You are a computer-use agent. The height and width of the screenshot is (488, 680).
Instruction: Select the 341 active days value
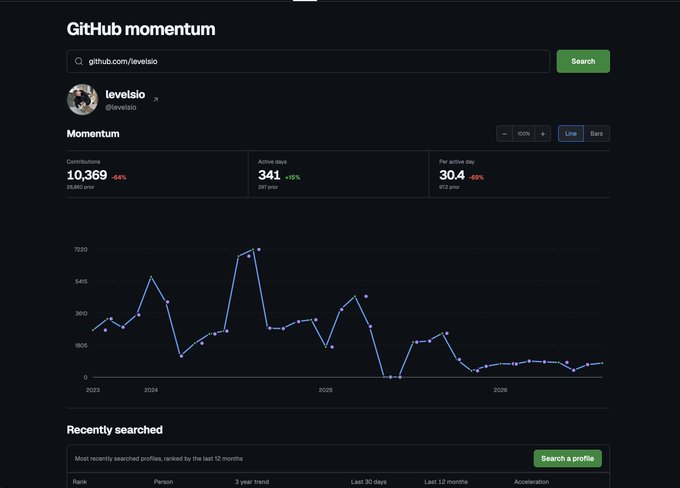269,175
